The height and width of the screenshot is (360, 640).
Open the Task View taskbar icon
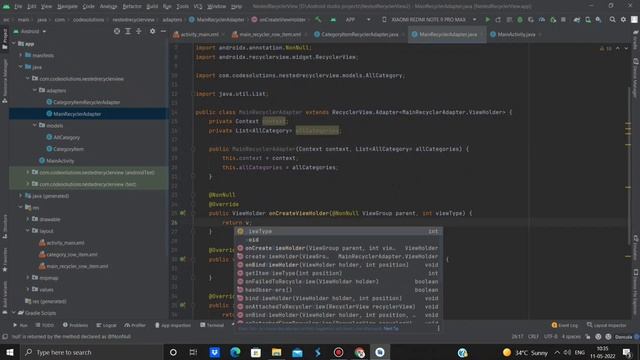coord(193,352)
